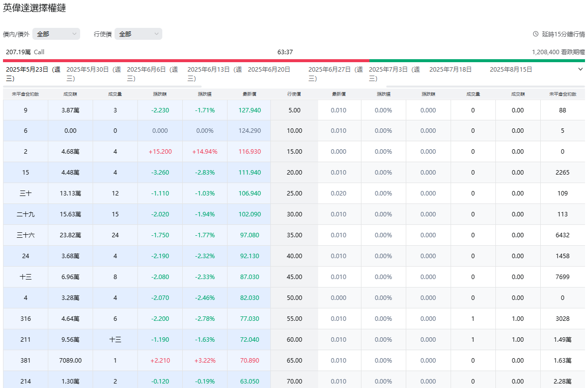The height and width of the screenshot is (388, 588).
Task: Switch to the 2025年7月3日 expiration tab
Action: click(394, 74)
